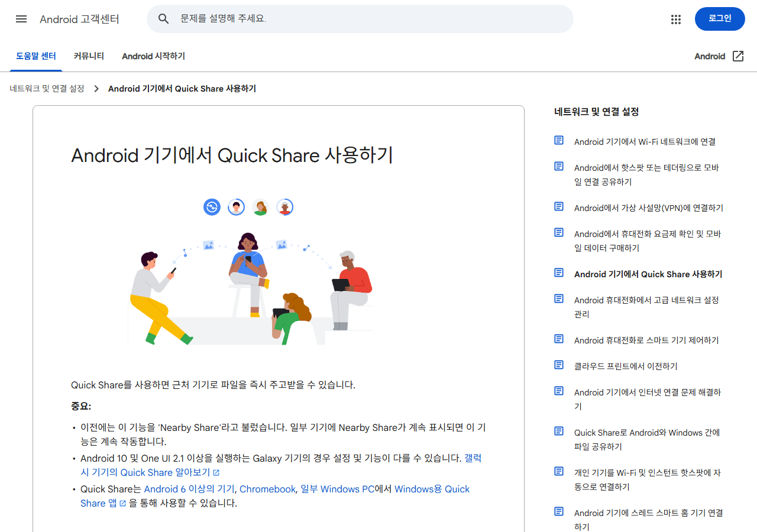Click article icon beside 인스턴트 핫스팟 item
This screenshot has width=757, height=532.
point(559,471)
